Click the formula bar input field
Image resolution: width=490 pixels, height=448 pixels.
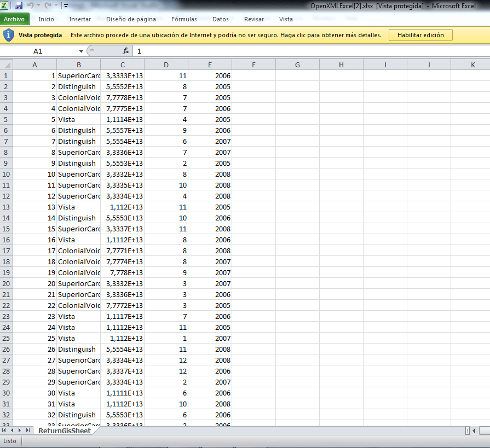[x=312, y=51]
